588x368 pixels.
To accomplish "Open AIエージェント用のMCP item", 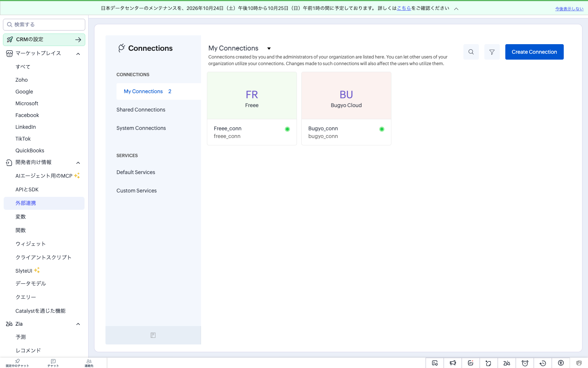I will [x=44, y=176].
